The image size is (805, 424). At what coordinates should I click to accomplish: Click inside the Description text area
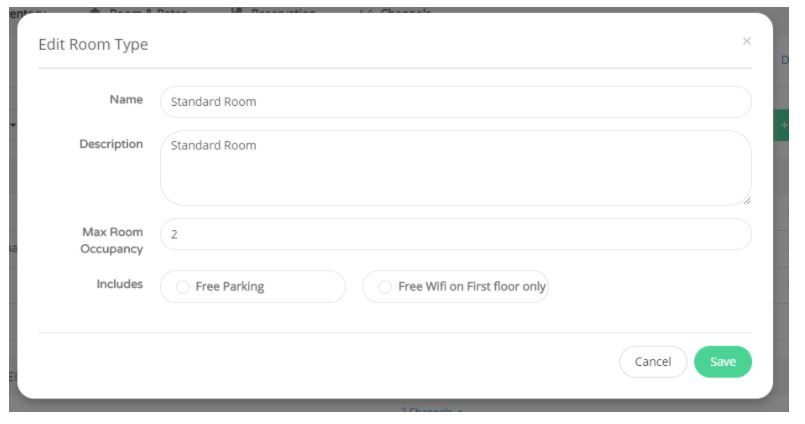click(x=455, y=168)
